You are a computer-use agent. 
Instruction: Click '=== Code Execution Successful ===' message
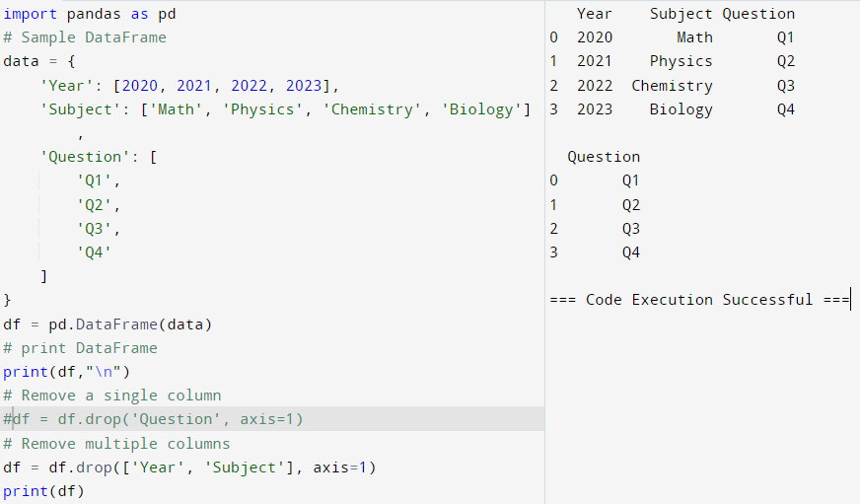coord(699,300)
